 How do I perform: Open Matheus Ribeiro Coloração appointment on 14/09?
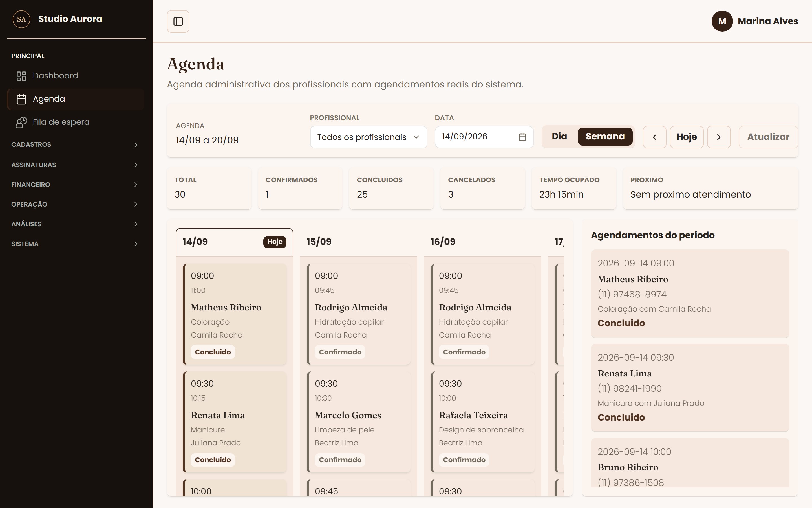[235, 314]
